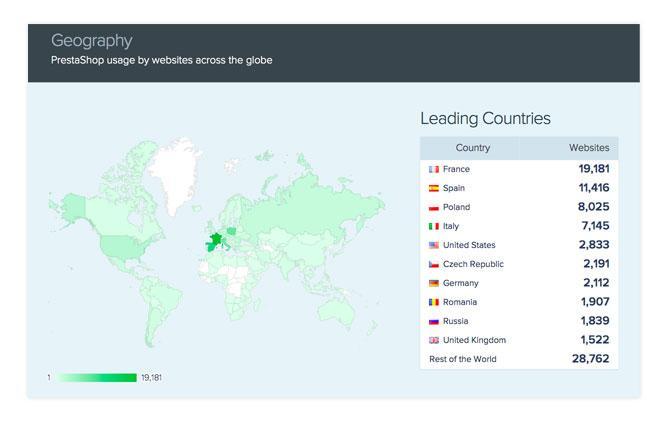Click the value 1,522 for United Kingdom
This screenshot has height=425, width=665.
coord(595,340)
